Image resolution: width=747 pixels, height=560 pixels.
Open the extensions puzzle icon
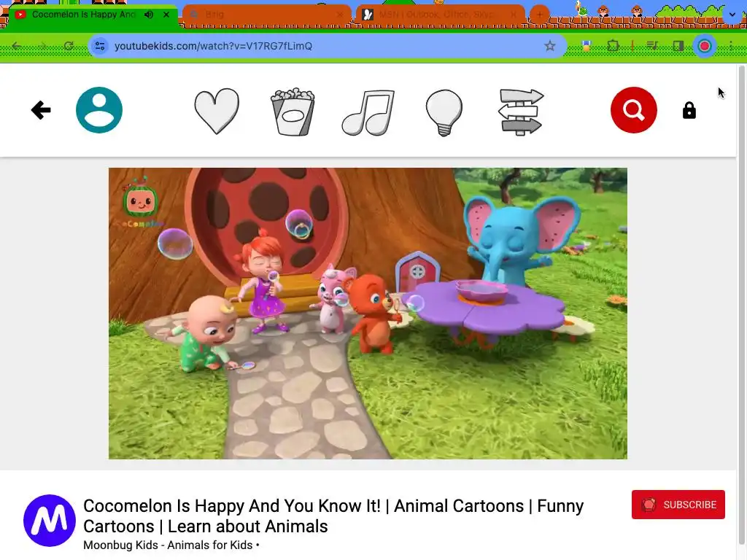coord(613,46)
